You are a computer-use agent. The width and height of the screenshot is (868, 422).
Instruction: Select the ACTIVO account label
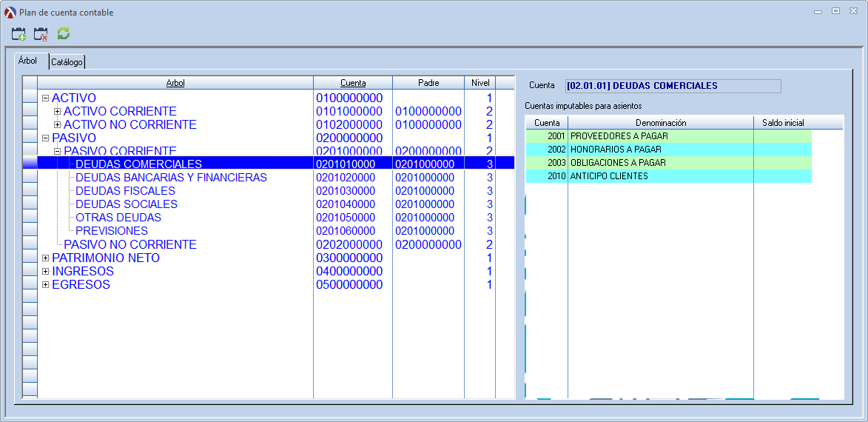pyautogui.click(x=74, y=98)
